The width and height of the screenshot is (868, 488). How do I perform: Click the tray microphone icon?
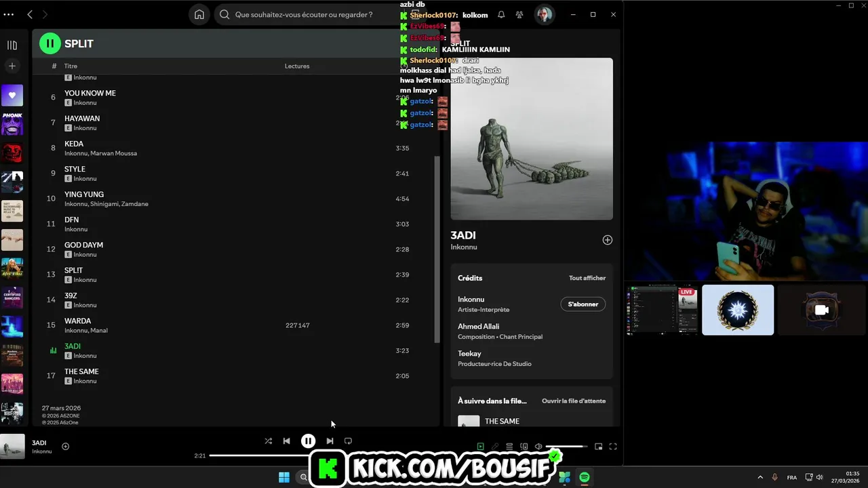775,477
